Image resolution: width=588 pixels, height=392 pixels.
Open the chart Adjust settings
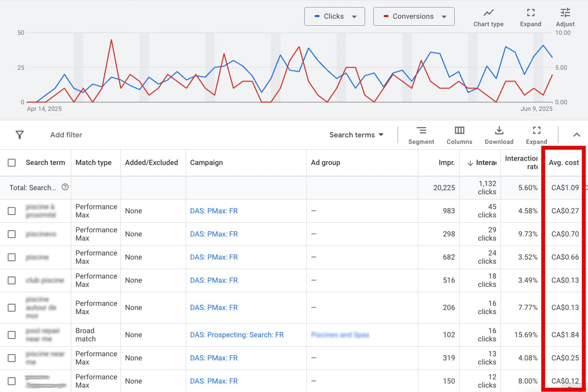click(x=565, y=17)
